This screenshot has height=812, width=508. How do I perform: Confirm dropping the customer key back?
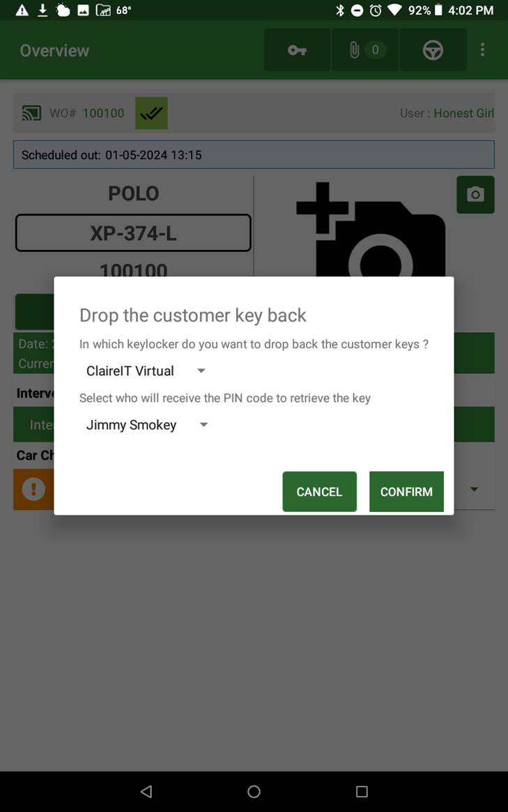point(406,492)
